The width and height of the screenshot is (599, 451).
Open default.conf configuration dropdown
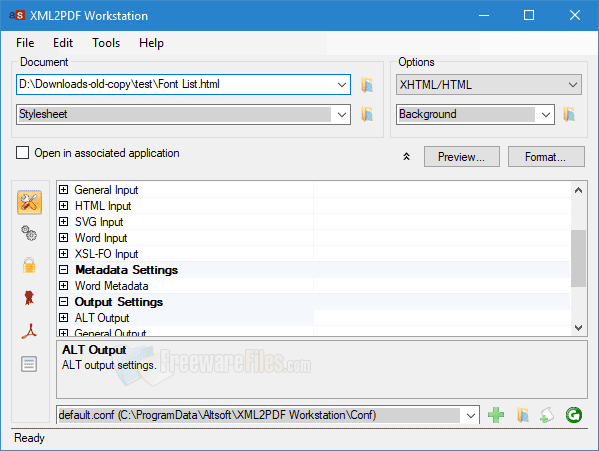click(x=471, y=415)
